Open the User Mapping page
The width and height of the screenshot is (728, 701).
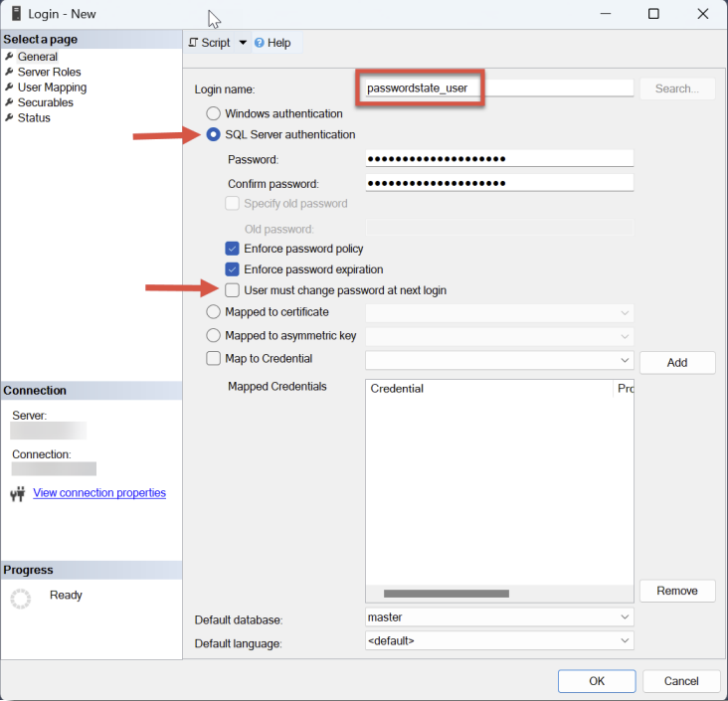click(52, 88)
